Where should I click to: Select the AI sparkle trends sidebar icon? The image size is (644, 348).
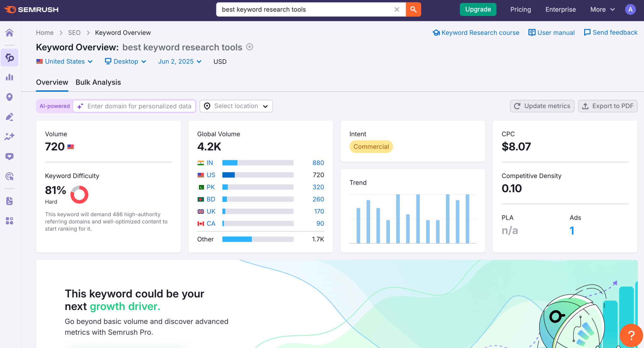point(9,136)
